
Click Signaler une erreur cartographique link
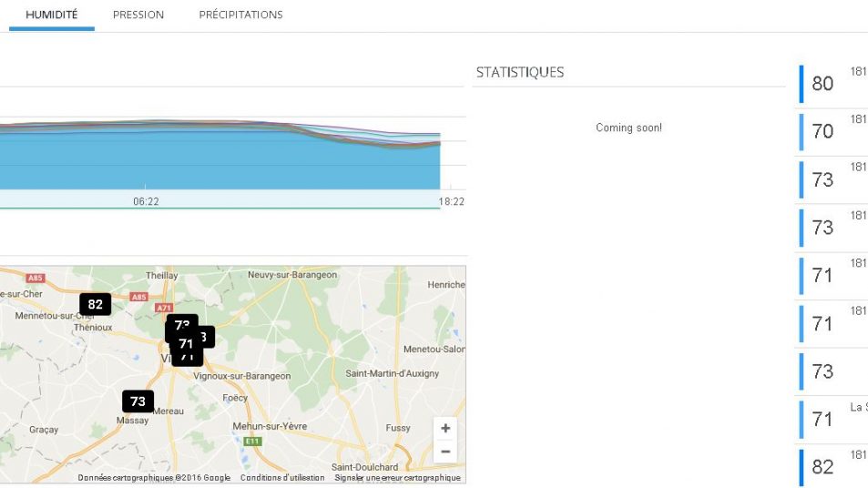pos(397,478)
